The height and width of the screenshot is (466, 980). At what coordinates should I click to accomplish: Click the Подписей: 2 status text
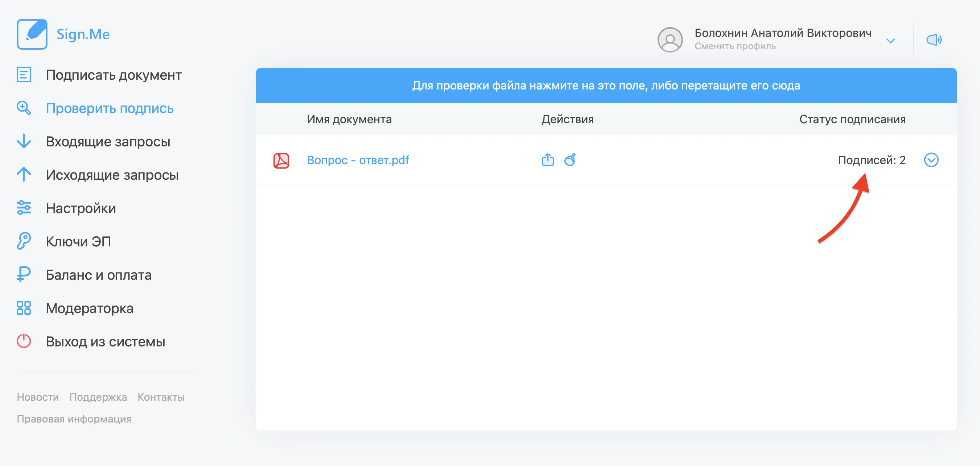872,160
